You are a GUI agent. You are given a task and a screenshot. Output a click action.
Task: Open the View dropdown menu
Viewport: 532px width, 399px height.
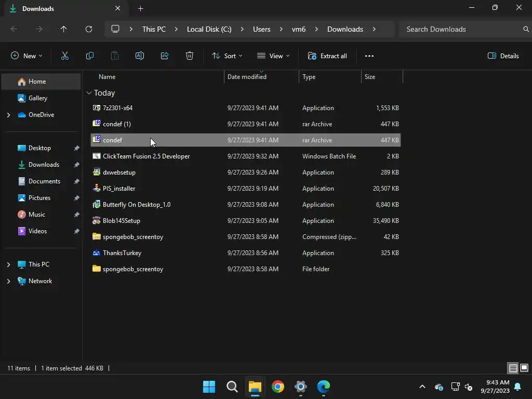pos(273,56)
